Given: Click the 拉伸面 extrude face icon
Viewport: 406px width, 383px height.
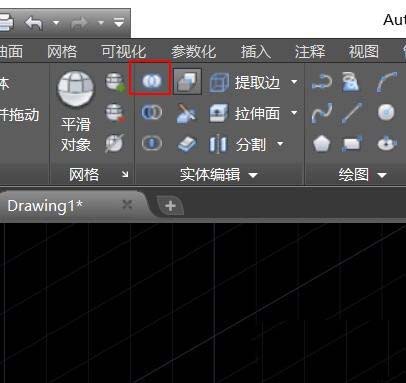Looking at the screenshot, I should pos(219,113).
